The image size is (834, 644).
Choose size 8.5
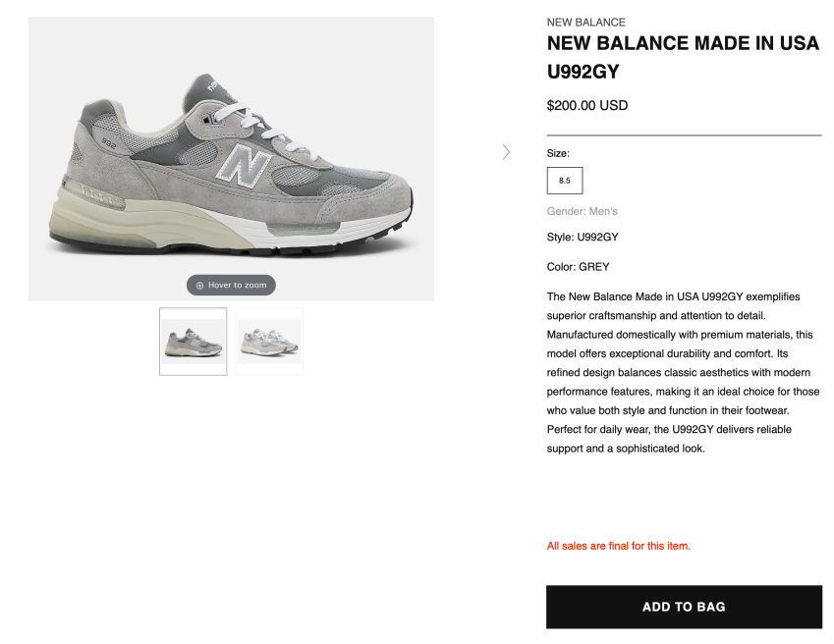pos(565,181)
